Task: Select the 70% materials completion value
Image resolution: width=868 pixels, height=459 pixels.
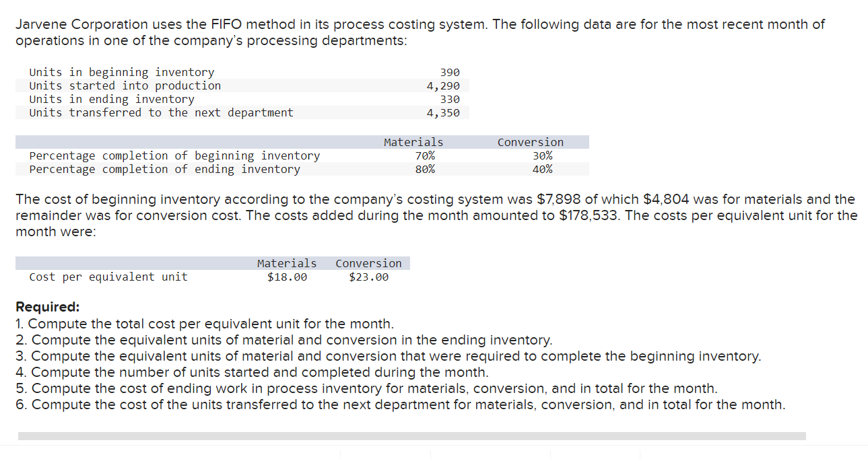Action: click(x=425, y=155)
